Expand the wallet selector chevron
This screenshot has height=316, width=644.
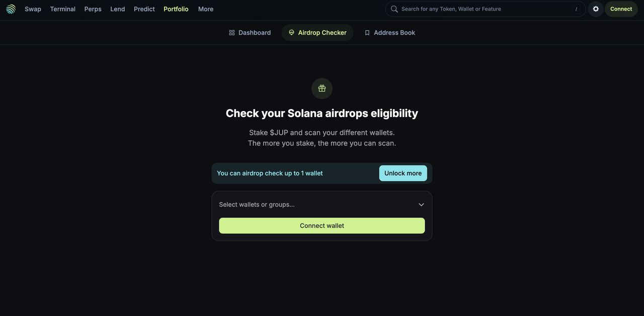coord(421,204)
